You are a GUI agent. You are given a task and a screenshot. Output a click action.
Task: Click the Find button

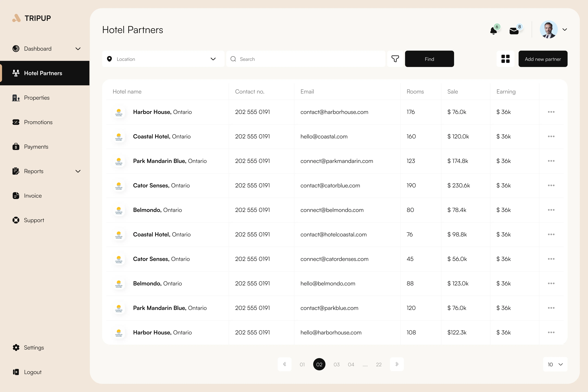pos(429,59)
